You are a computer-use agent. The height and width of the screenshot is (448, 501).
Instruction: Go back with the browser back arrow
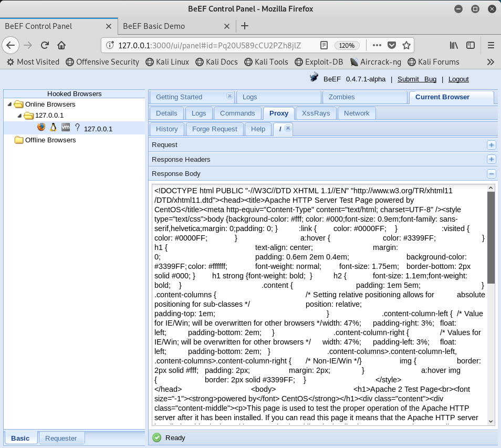11,45
